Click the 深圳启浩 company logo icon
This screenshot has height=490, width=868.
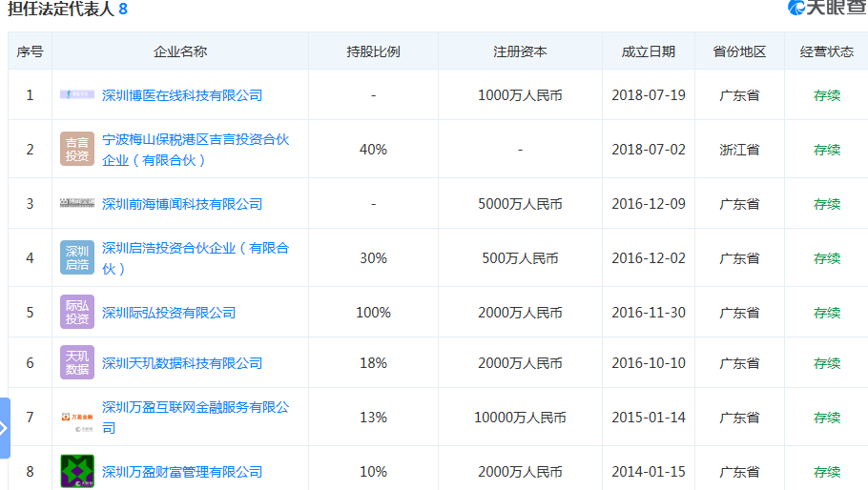tap(77, 258)
